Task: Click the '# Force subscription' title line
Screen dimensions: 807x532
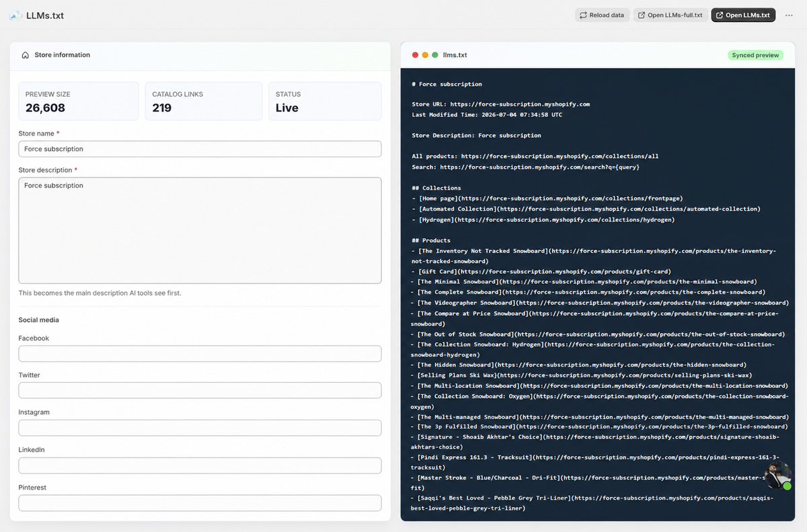Action: pyautogui.click(x=447, y=84)
